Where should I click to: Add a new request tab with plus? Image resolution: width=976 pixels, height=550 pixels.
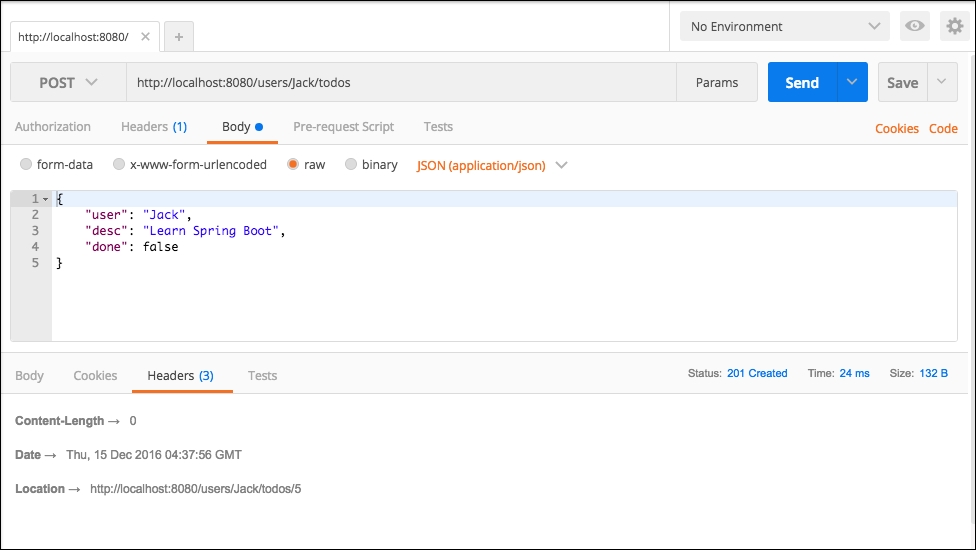[179, 37]
